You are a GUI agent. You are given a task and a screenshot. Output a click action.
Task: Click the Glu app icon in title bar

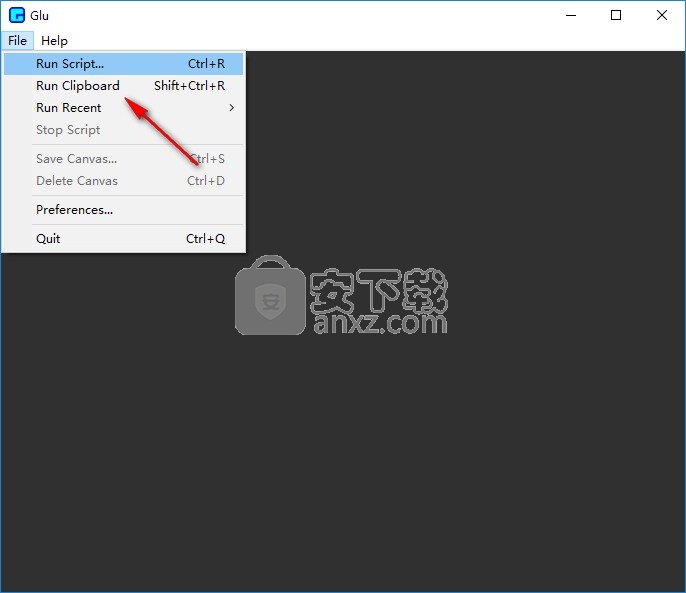pos(17,15)
